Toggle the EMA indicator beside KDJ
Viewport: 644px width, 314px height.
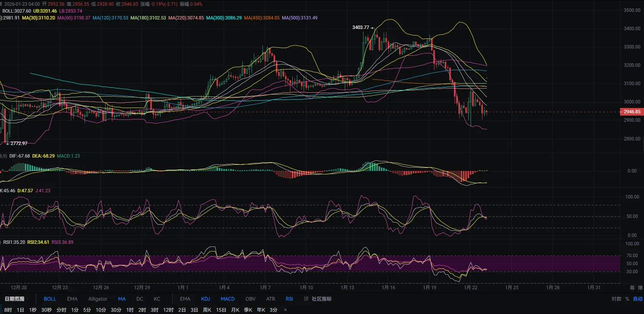pyautogui.click(x=185, y=299)
